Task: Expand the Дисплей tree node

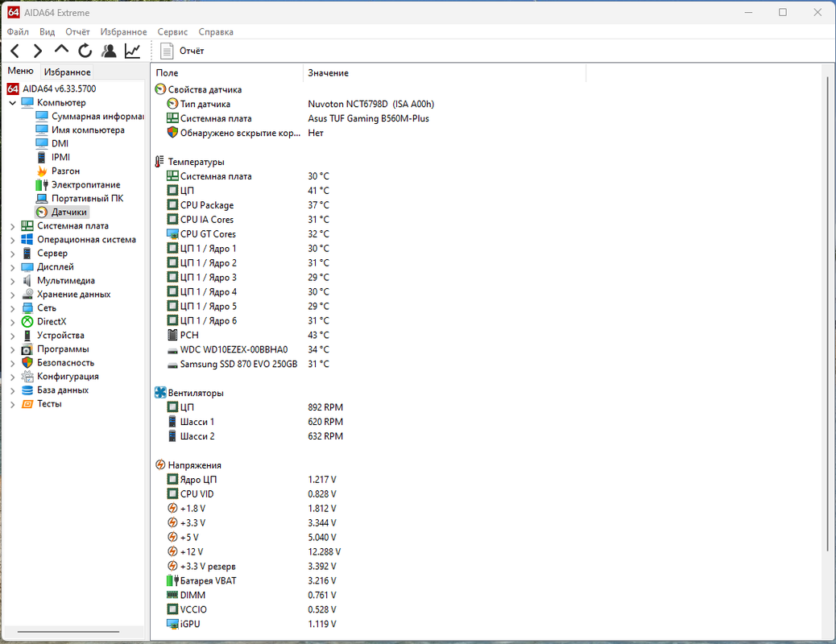Action: [x=12, y=267]
